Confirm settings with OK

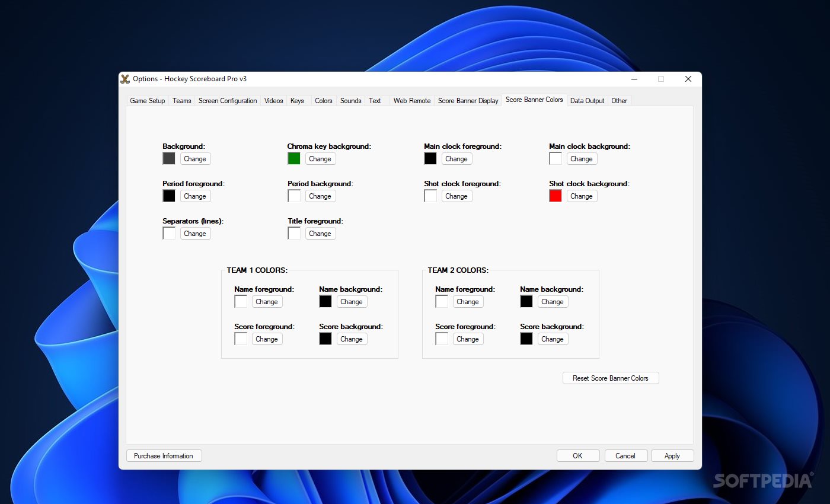[x=577, y=456]
